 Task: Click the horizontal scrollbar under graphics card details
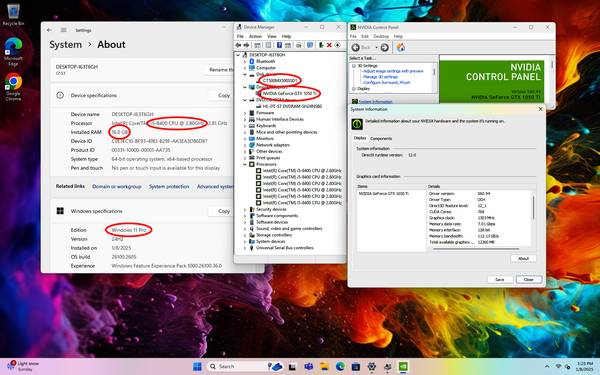point(476,249)
